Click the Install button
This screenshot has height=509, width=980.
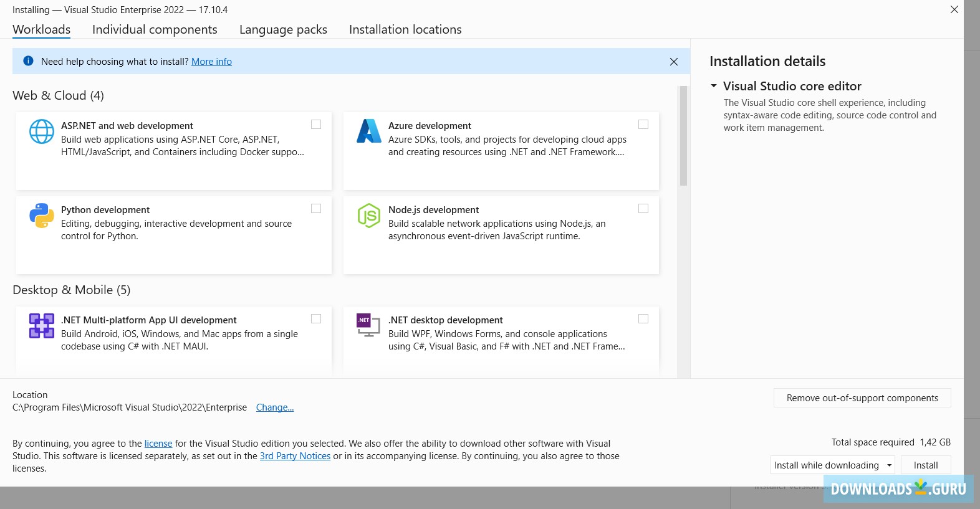coord(926,465)
